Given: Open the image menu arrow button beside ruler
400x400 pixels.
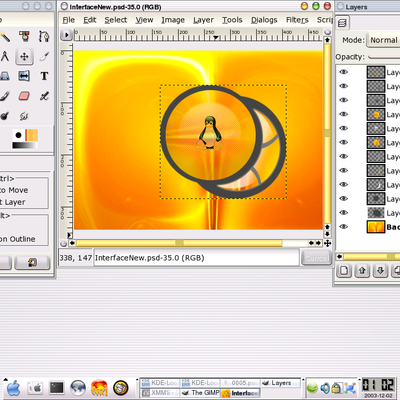Looking at the screenshot, I should pos(66,35).
